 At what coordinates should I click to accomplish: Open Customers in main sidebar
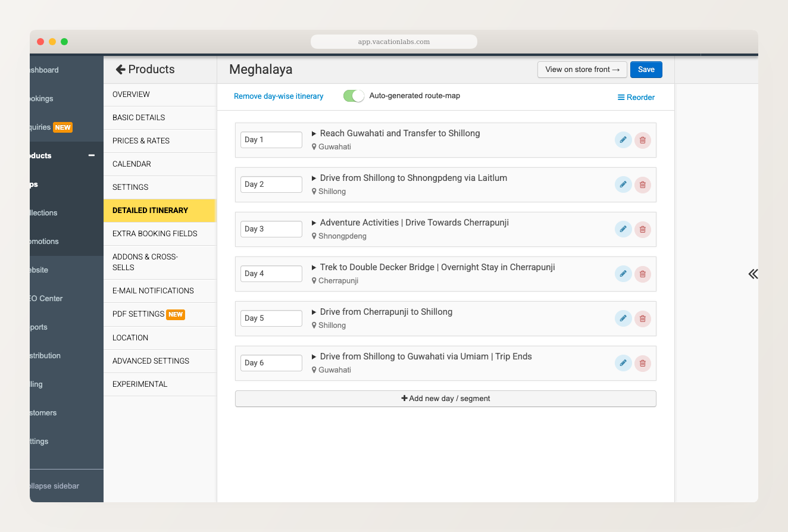[x=67, y=413]
